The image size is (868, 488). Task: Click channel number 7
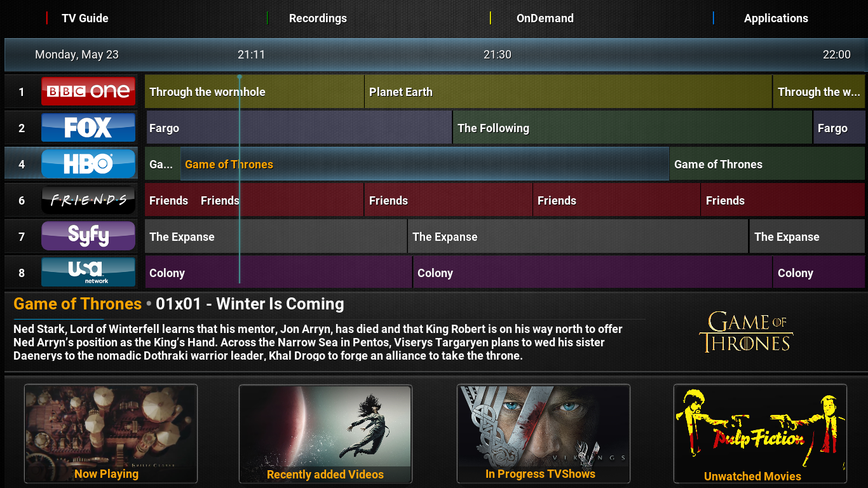coord(21,237)
